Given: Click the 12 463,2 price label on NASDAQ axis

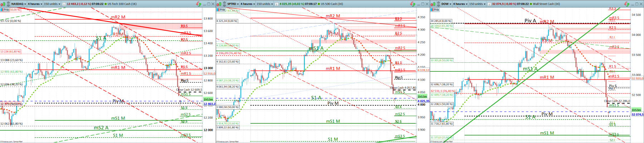Looking at the screenshot, I should tap(210, 104).
